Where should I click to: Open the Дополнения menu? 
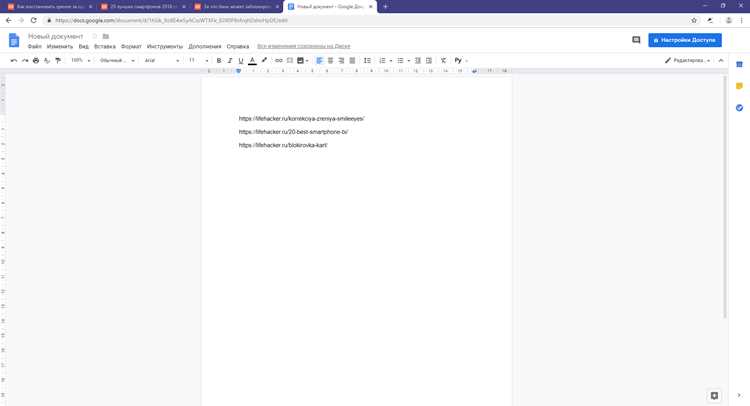click(205, 46)
